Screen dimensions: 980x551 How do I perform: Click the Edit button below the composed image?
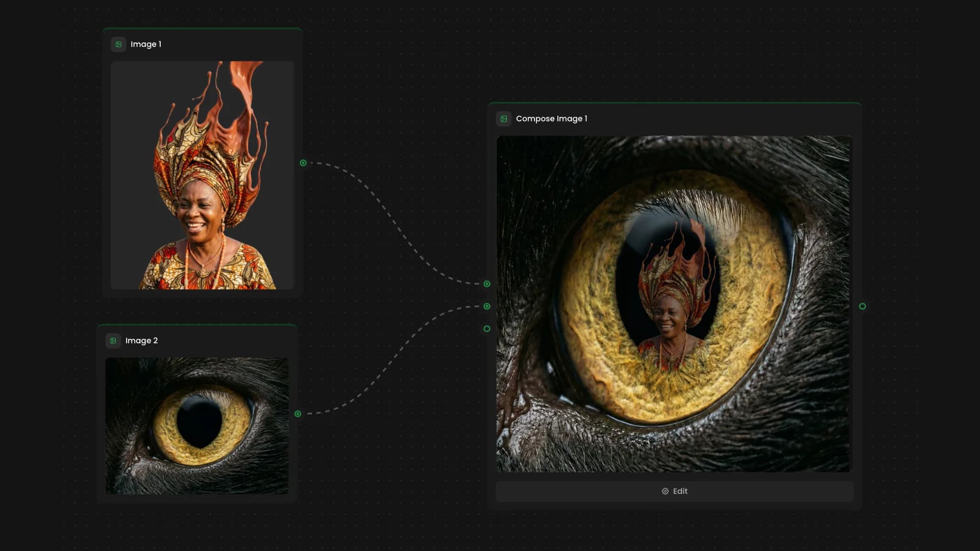pos(674,491)
